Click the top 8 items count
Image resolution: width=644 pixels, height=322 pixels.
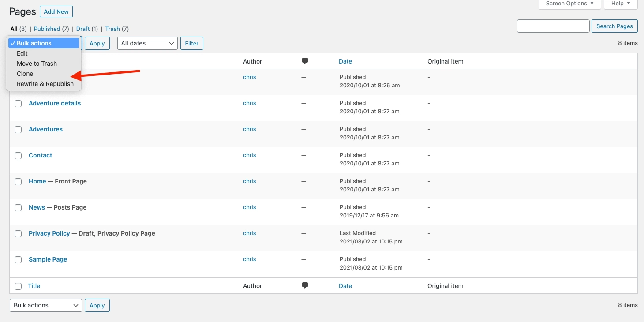tap(628, 43)
